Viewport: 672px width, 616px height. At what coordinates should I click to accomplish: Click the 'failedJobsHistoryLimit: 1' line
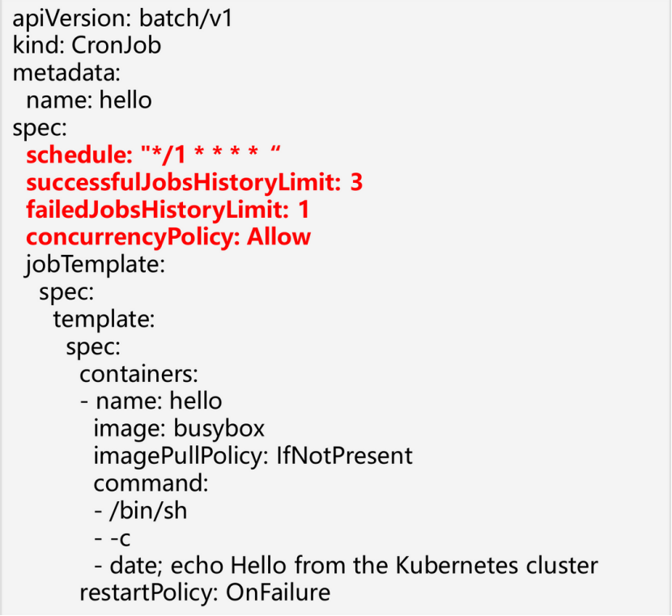168,210
